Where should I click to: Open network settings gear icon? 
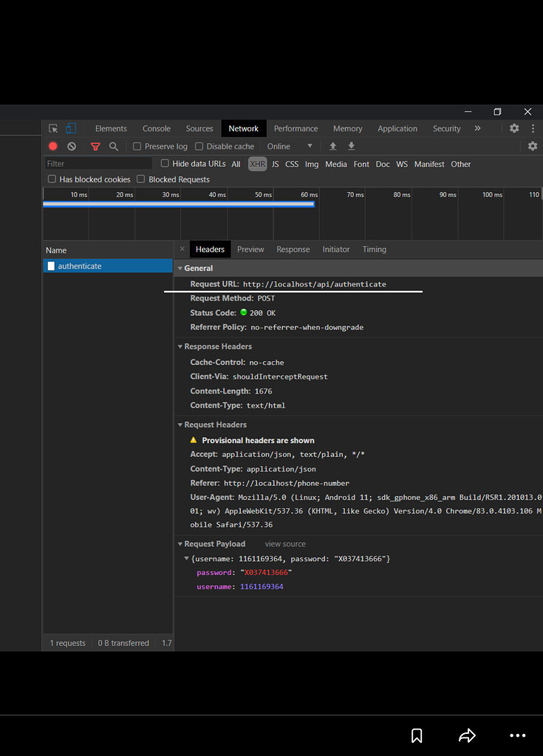coord(533,146)
